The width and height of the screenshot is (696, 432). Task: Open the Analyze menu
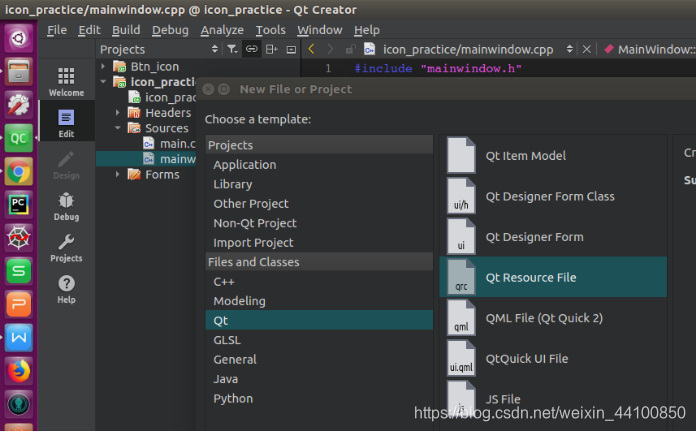click(x=222, y=30)
